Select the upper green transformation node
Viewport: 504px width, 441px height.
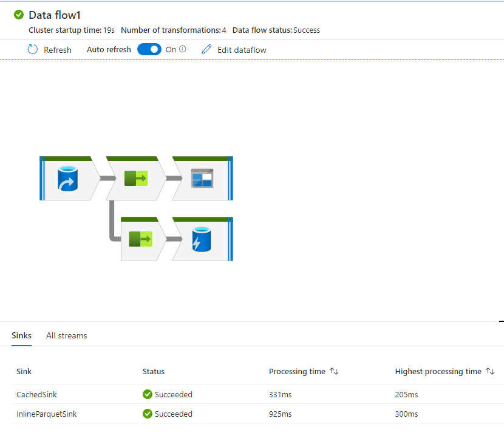click(x=136, y=178)
